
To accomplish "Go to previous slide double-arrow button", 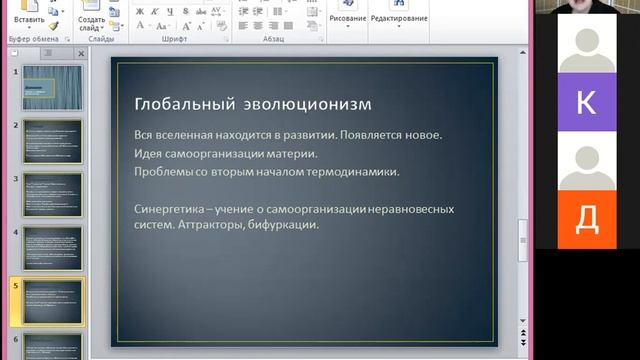I will [x=522, y=333].
